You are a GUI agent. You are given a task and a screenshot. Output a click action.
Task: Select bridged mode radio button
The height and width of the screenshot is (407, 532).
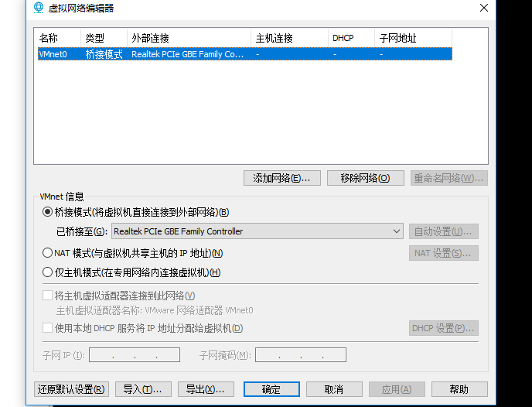47,212
